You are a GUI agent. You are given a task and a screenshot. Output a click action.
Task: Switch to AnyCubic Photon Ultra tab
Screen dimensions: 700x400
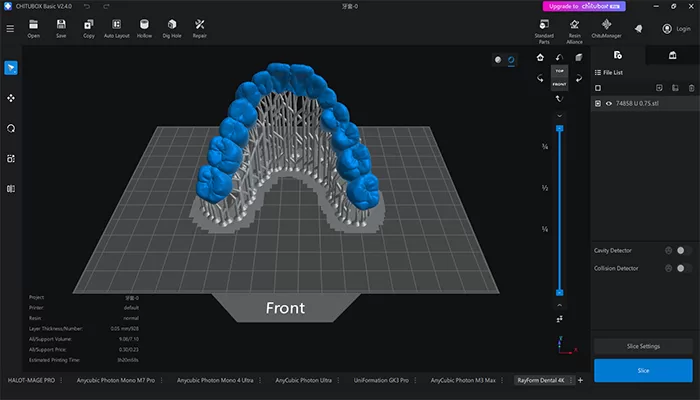click(x=303, y=380)
